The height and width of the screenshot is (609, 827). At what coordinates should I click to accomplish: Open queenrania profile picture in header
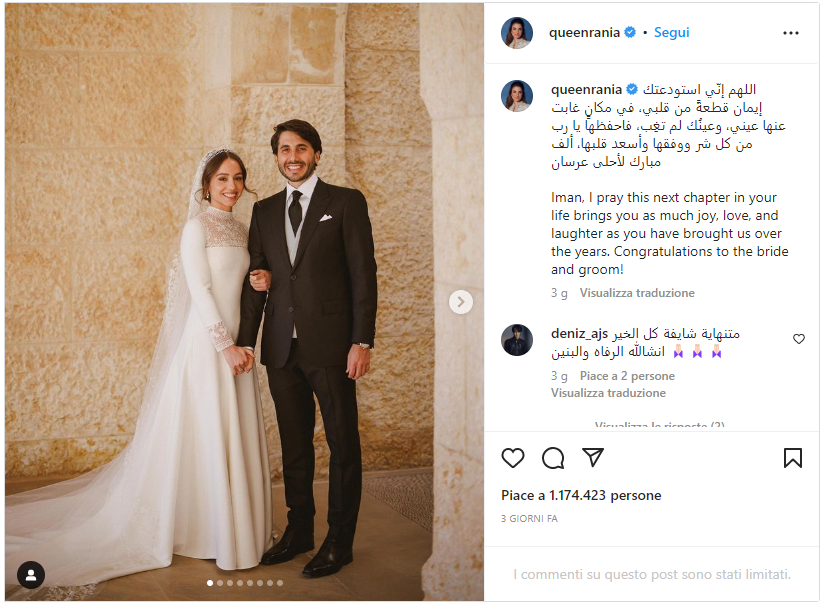click(516, 33)
